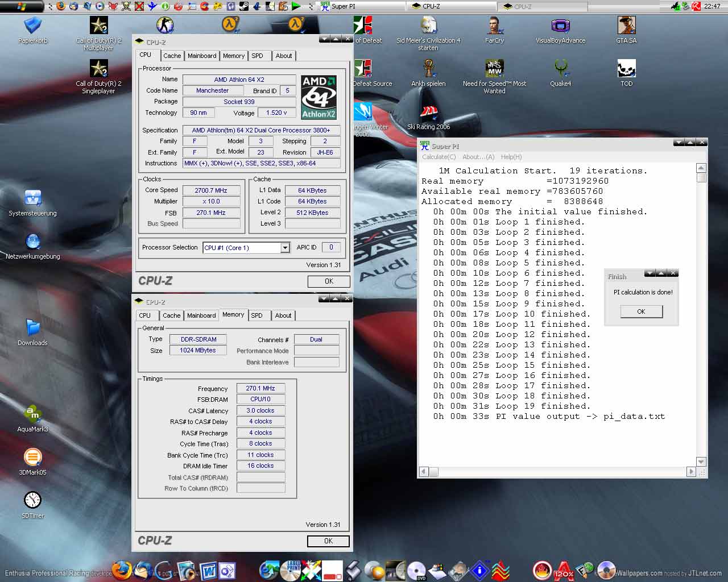
Task: Expand the Processor Selection dropdown
Action: (285, 248)
